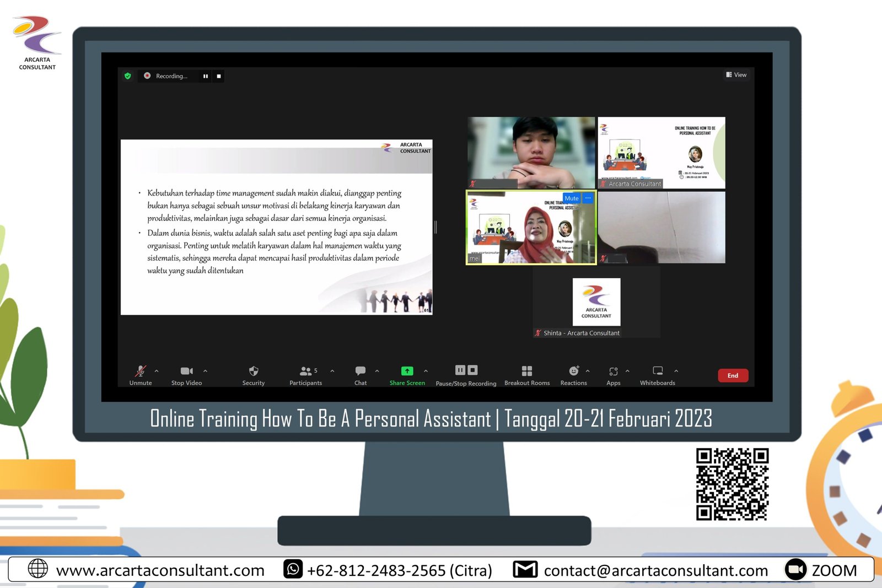This screenshot has height=588, width=882.
Task: Pause the recording from top bar
Action: (x=206, y=76)
